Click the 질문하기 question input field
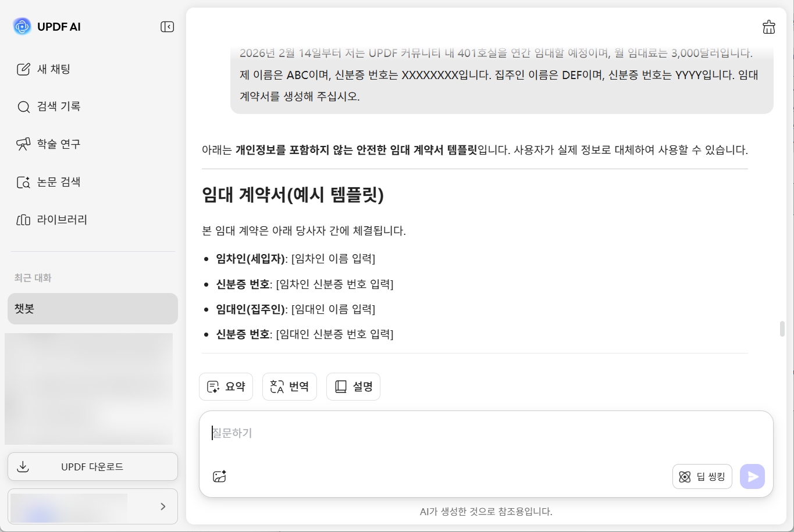This screenshot has width=794, height=532. [x=407, y=433]
